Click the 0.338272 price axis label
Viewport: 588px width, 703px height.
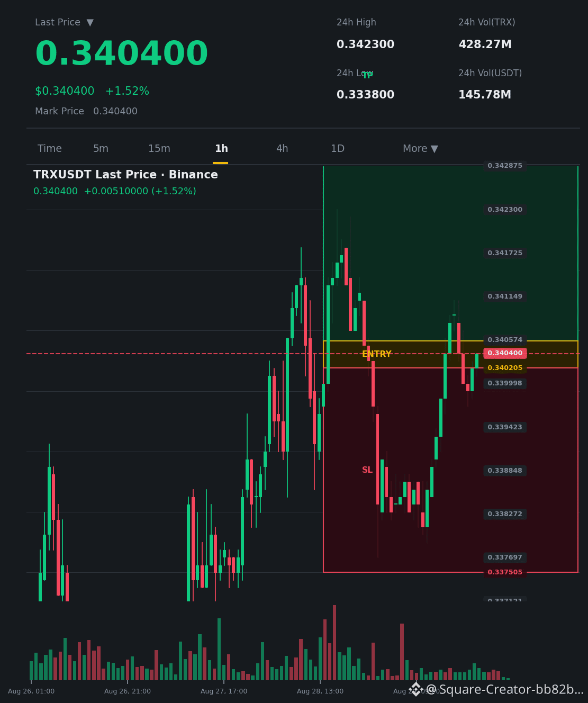[x=505, y=514]
